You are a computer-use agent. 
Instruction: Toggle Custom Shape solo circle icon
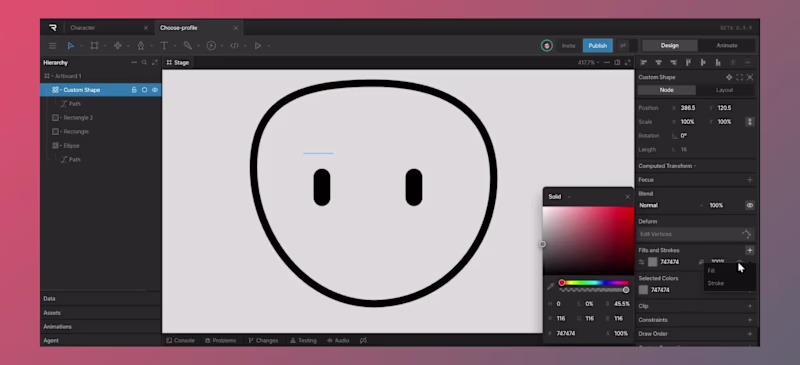coord(144,90)
